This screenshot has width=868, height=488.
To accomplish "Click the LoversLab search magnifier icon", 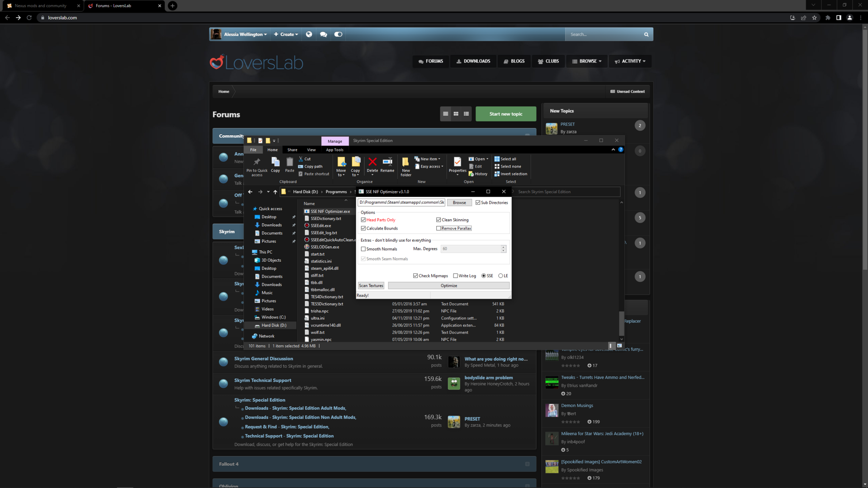I will (x=646, y=34).
